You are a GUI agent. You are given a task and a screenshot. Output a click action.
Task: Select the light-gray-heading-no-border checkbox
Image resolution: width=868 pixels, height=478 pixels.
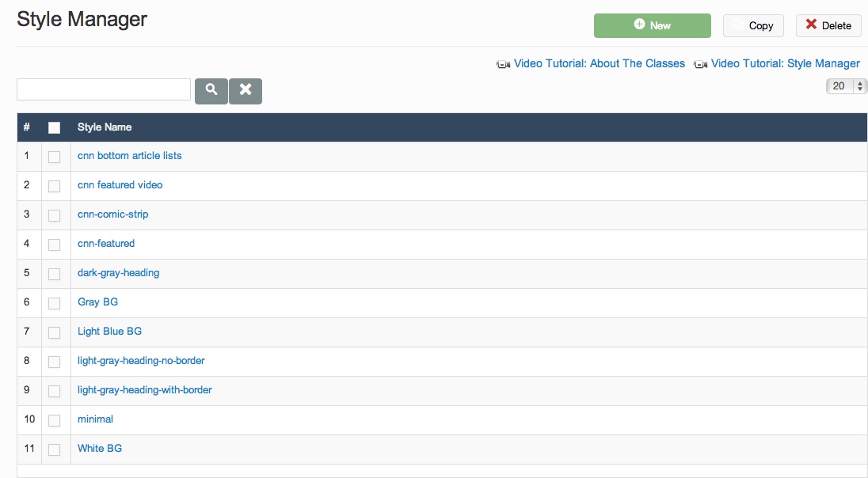click(54, 362)
